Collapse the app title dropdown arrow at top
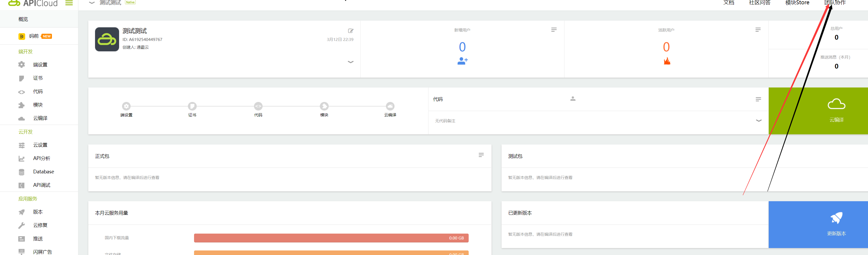Screen dimensions: 868x255 pos(91,3)
